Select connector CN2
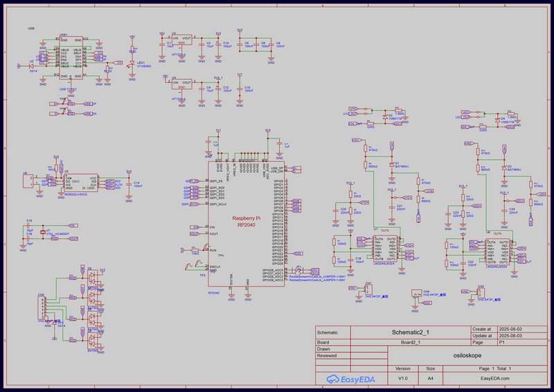554x392 pixels. [481, 293]
